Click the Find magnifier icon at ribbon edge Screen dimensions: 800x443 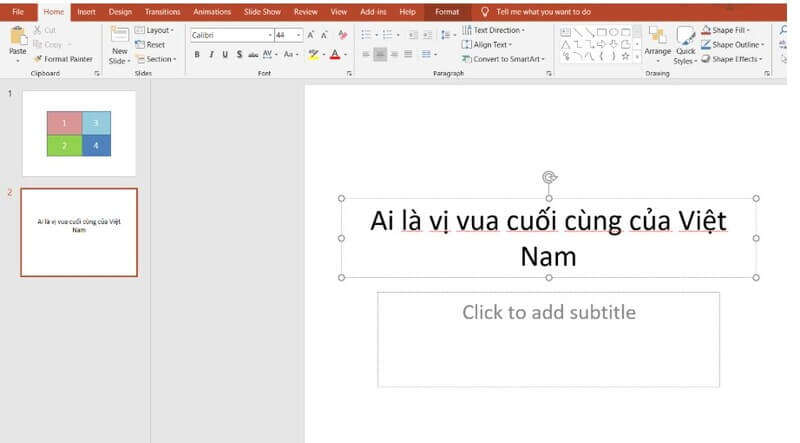tap(783, 31)
